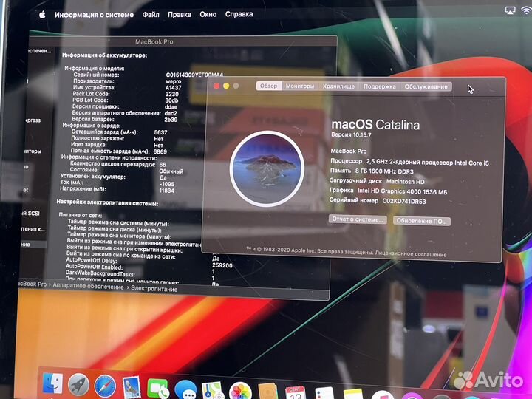
Task: Open Safari from the Dock
Action: (105, 386)
